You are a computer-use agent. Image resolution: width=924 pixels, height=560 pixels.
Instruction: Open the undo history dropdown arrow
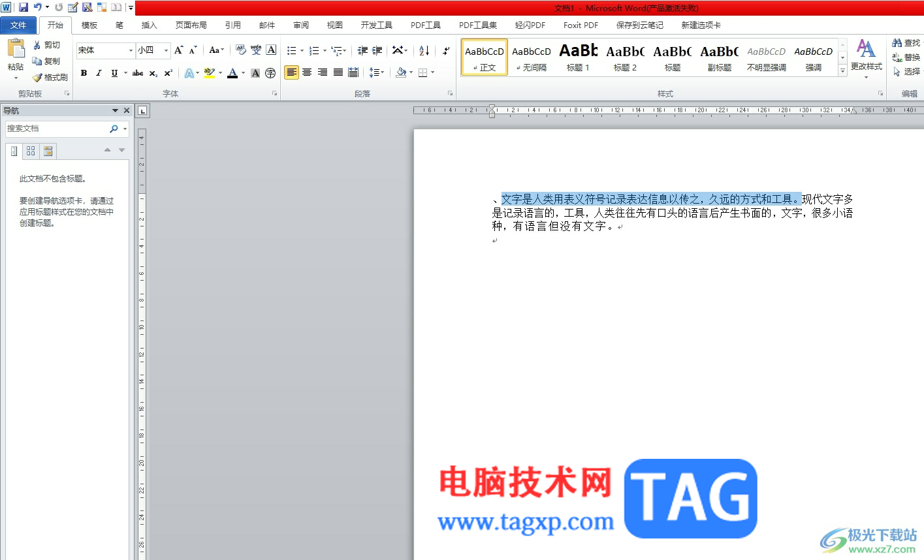tap(47, 7)
